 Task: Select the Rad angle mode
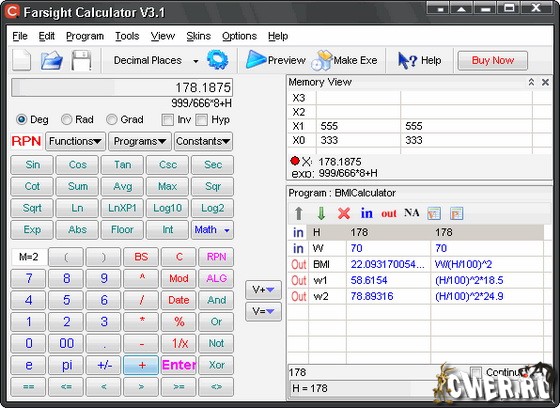(77, 119)
